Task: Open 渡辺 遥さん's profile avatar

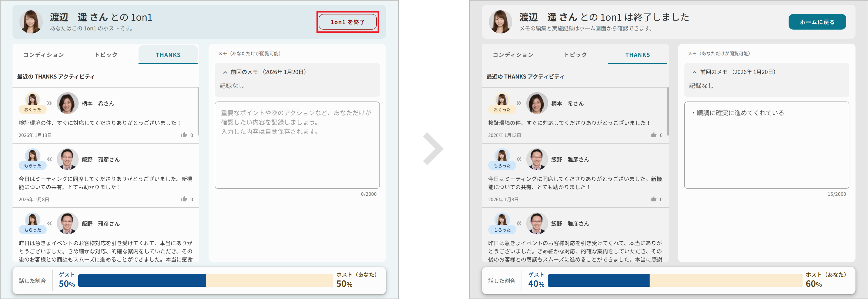Action: pyautogui.click(x=31, y=22)
